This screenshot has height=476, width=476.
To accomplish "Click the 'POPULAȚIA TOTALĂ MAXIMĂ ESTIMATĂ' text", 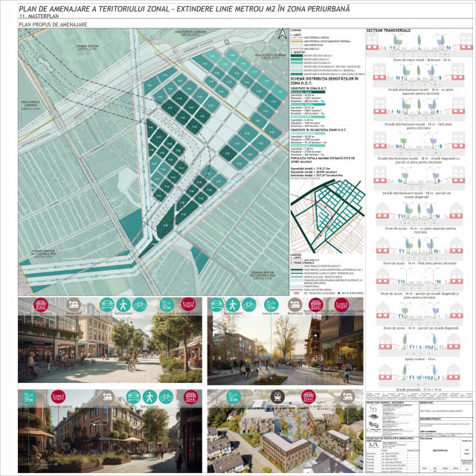I will click(322, 160).
